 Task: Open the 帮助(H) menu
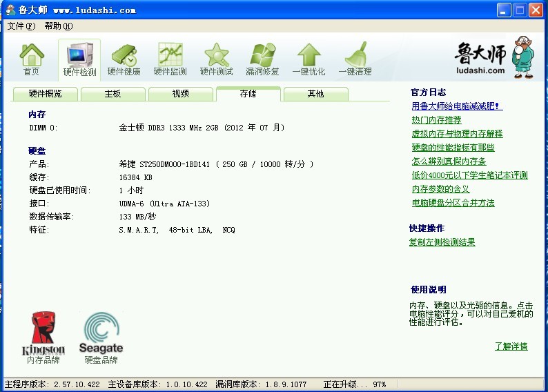tap(58, 26)
